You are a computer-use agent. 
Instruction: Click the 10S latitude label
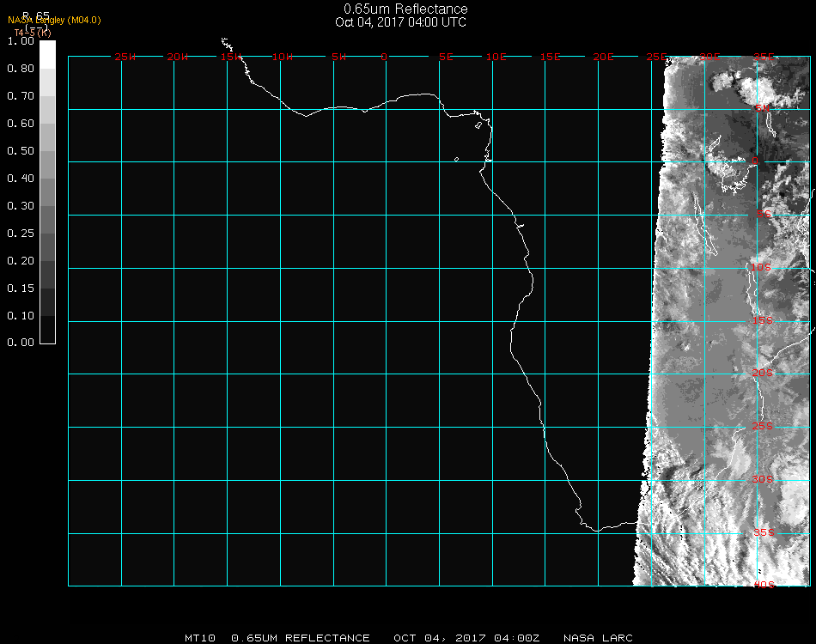pyautogui.click(x=763, y=268)
